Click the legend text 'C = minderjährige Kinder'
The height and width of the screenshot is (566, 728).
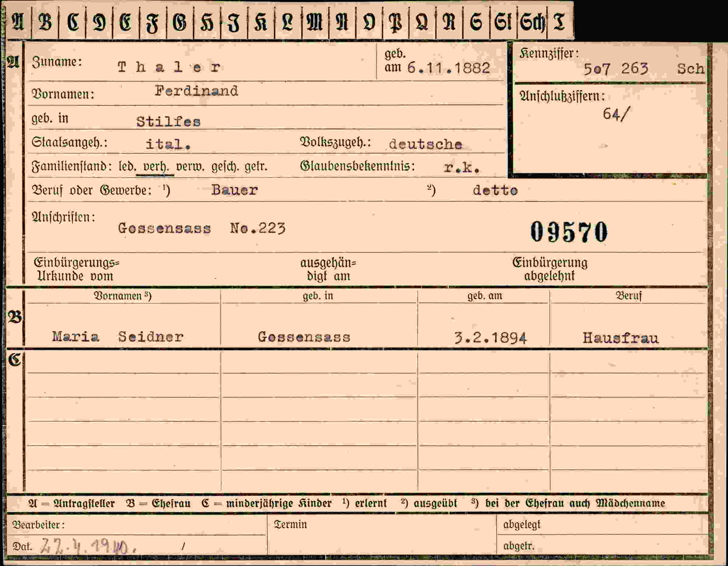(x=267, y=503)
